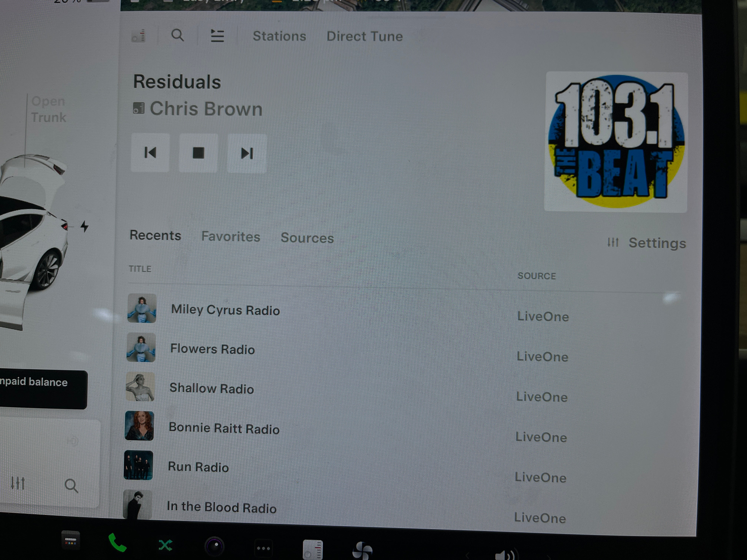Open the green shuffle arrows app in the dock
The image size is (747, 560).
[x=165, y=545]
